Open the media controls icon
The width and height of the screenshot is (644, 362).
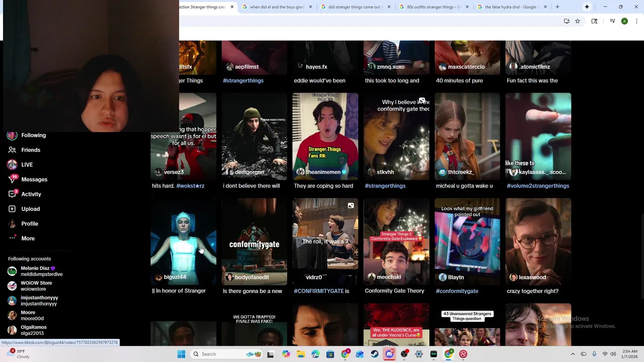point(612,21)
